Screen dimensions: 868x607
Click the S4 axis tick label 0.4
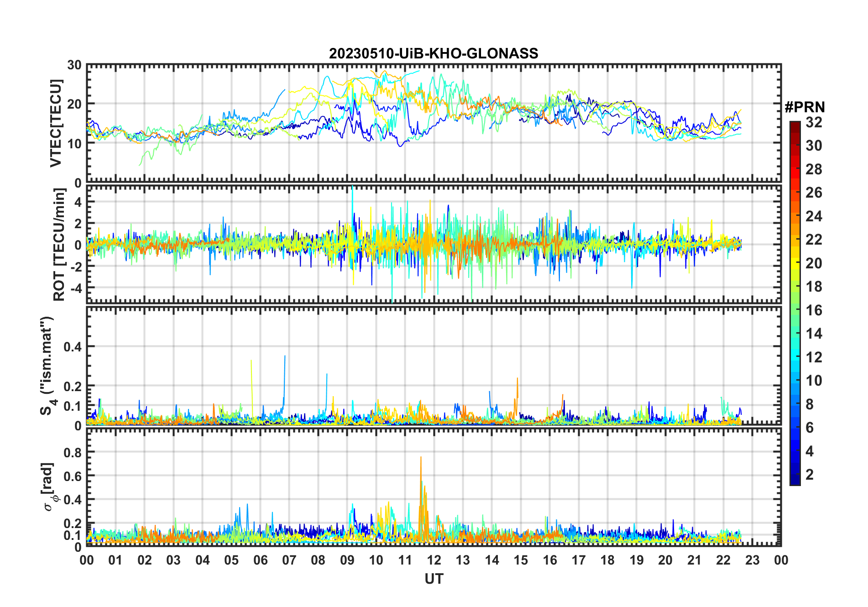[x=73, y=347]
